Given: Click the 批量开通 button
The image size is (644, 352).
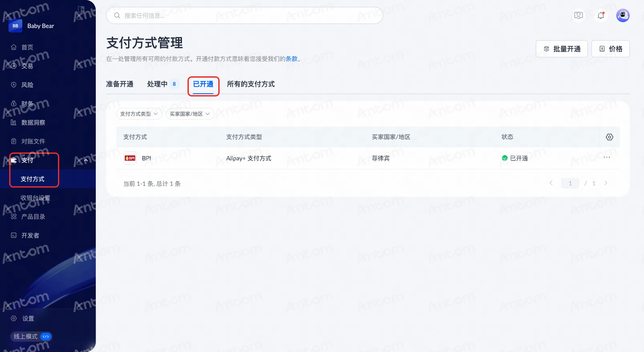Looking at the screenshot, I should (562, 49).
